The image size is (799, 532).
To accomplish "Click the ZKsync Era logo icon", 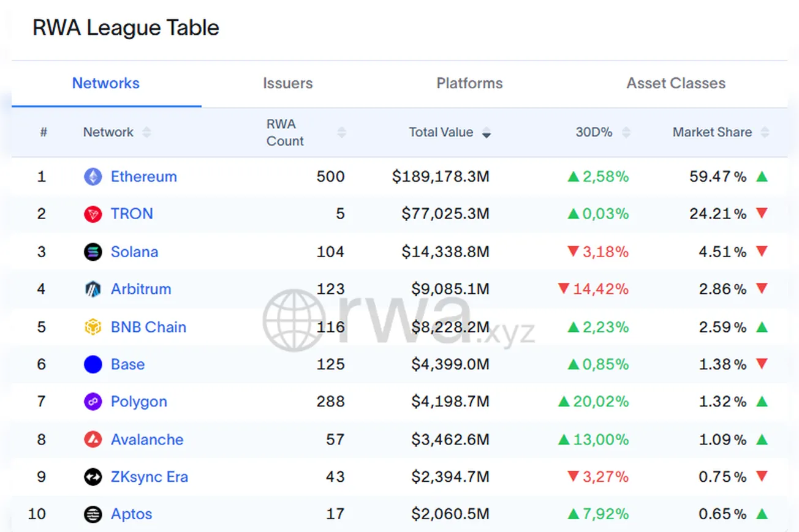I will coord(93,477).
